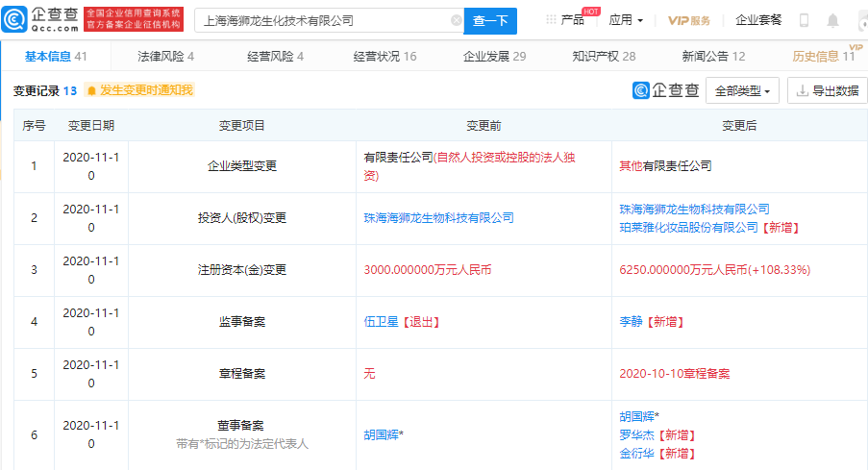Clear the search box with X icon
Viewport: 868px width, 470px height.
(456, 20)
